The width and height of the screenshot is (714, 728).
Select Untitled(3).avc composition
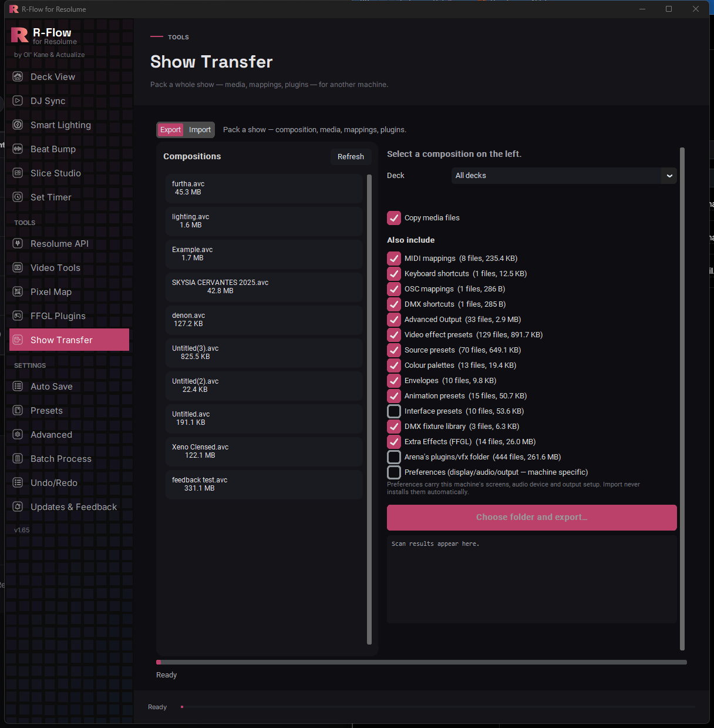click(x=264, y=353)
